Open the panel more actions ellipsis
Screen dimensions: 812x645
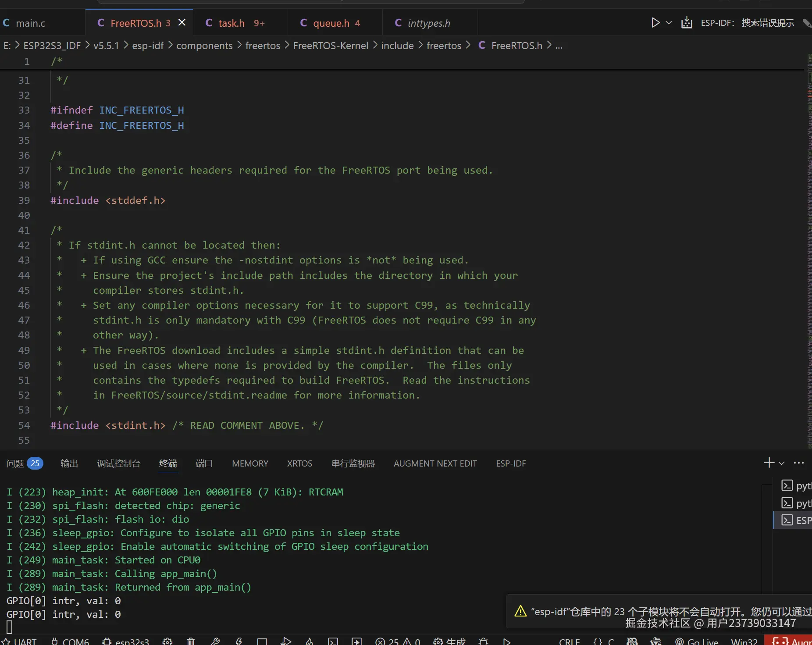point(799,463)
